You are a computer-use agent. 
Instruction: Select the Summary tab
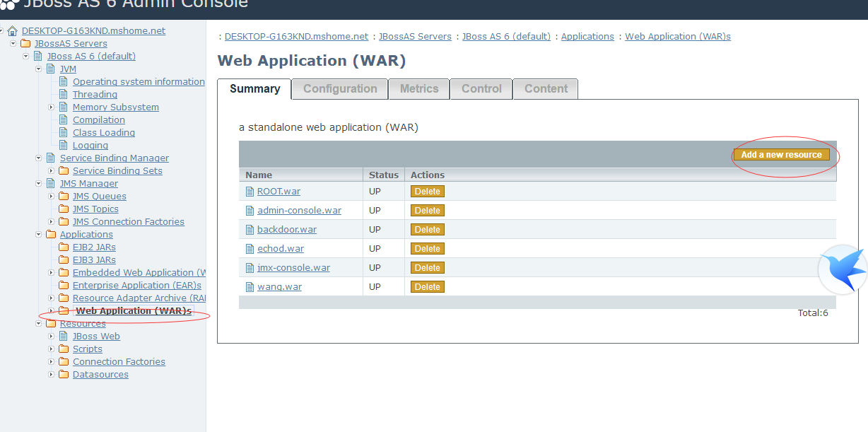click(x=254, y=89)
